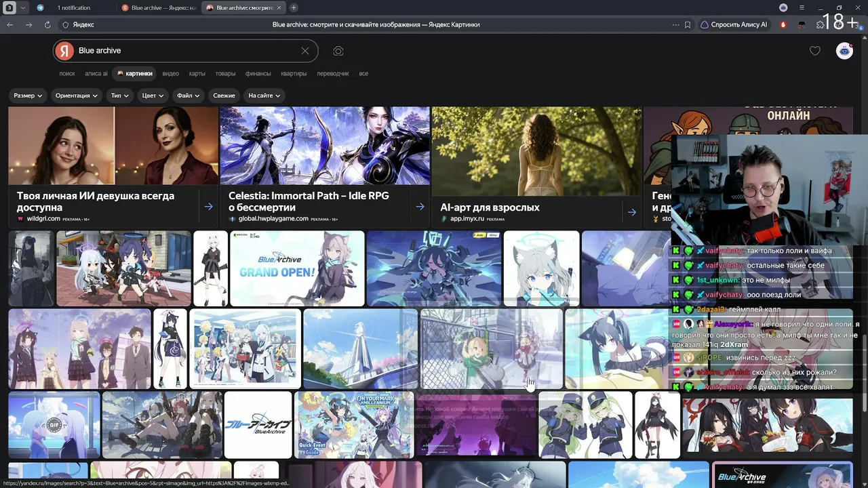Screen dimensions: 868x488
Task: Click the app.imyx.ru ad source text
Action: click(x=467, y=219)
